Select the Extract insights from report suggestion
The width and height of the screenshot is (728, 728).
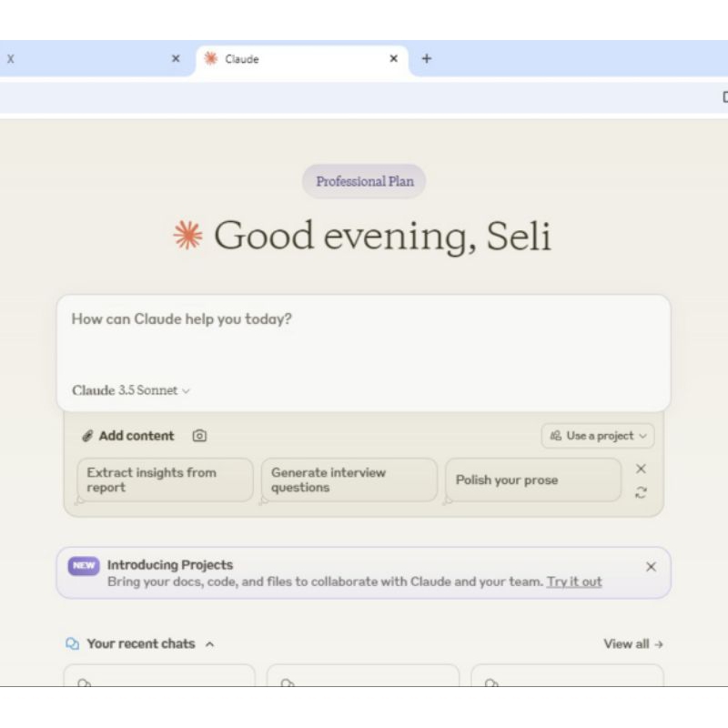tap(164, 480)
